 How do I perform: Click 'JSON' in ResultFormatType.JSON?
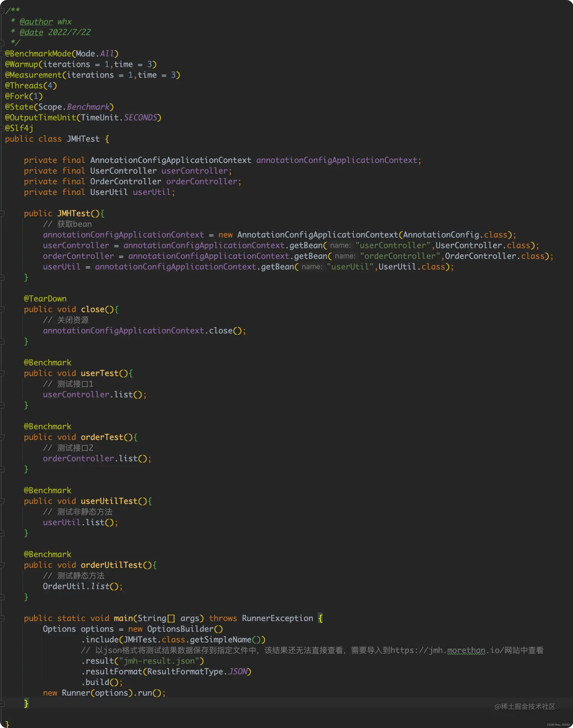(237, 672)
